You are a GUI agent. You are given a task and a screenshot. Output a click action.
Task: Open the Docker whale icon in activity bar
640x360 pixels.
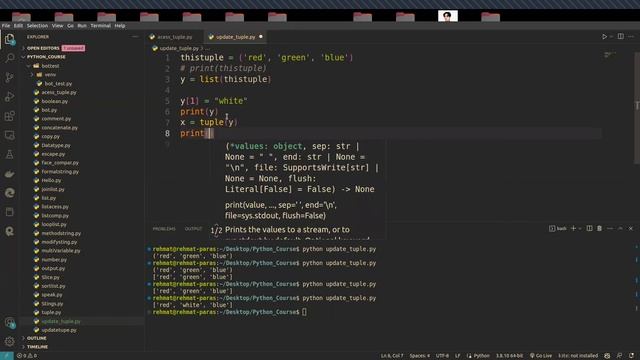9,174
